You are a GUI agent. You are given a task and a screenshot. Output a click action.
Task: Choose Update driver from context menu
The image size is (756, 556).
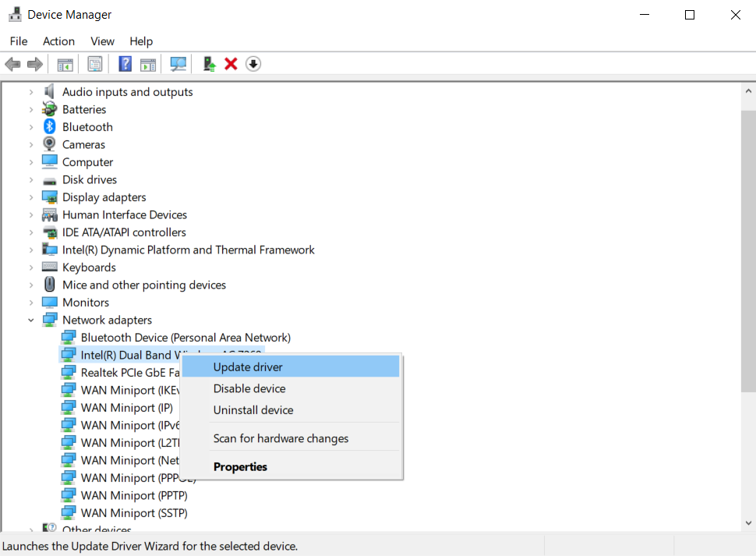(291, 367)
